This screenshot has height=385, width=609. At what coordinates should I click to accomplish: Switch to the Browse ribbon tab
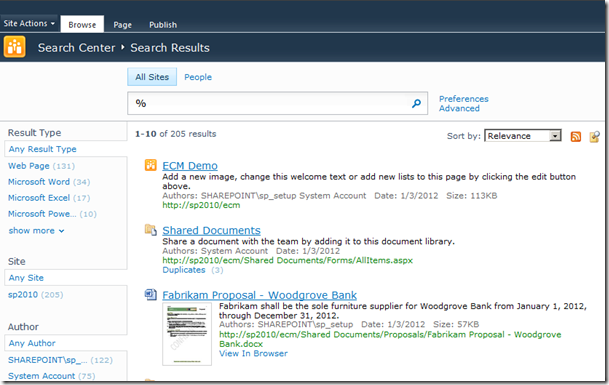point(82,24)
